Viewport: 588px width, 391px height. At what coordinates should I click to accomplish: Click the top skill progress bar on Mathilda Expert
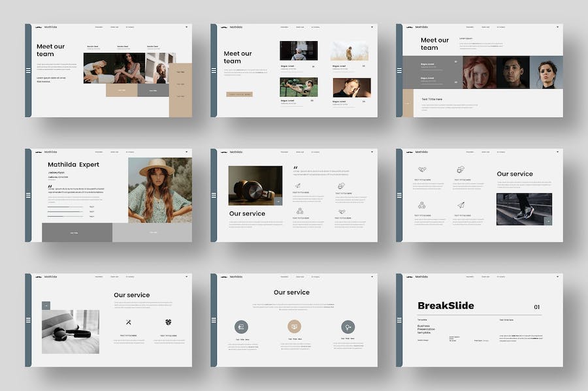(65, 207)
